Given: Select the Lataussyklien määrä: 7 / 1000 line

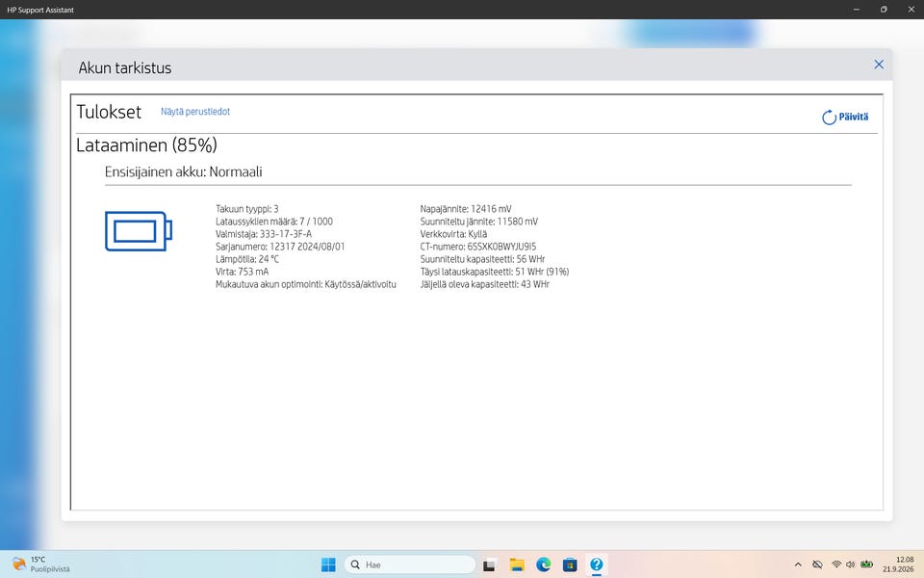Looking at the screenshot, I should click(274, 222).
